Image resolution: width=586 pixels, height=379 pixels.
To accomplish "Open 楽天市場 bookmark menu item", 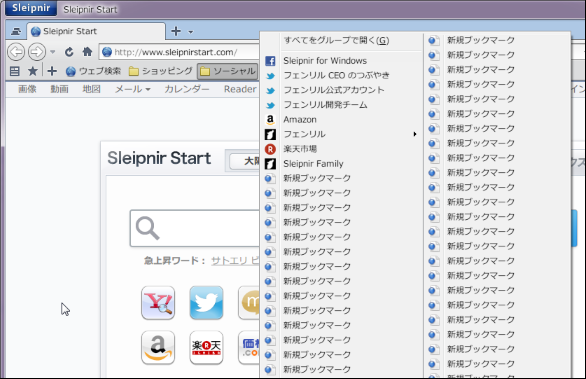I will (342, 149).
